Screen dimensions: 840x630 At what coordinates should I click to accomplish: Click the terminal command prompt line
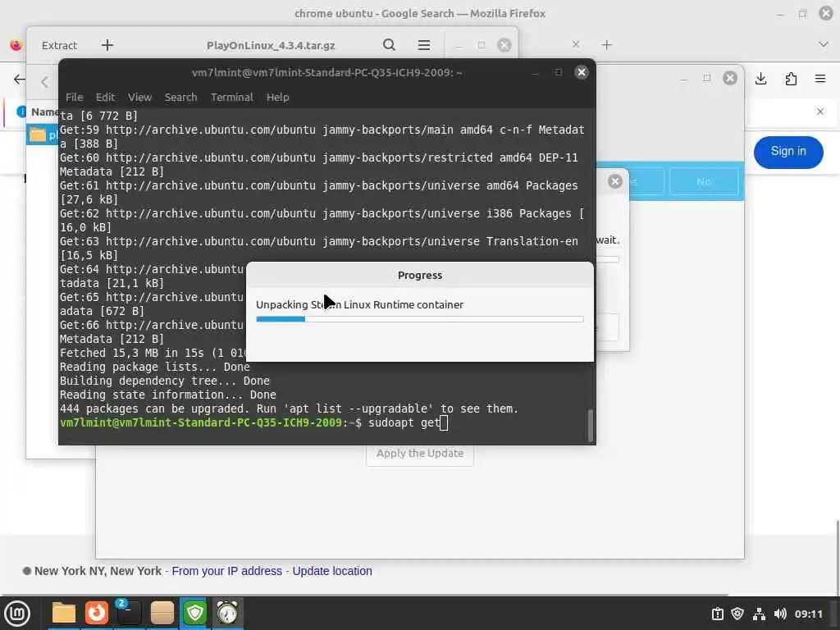coord(254,422)
